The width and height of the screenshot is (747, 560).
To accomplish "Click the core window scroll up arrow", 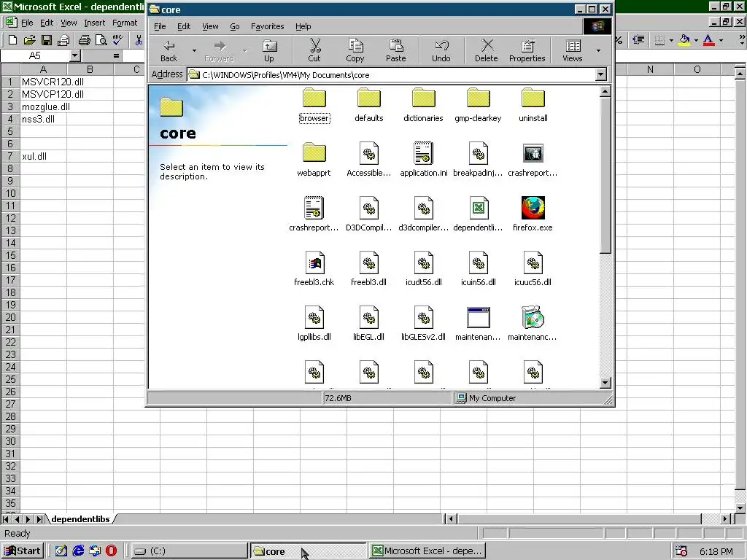I will (605, 91).
